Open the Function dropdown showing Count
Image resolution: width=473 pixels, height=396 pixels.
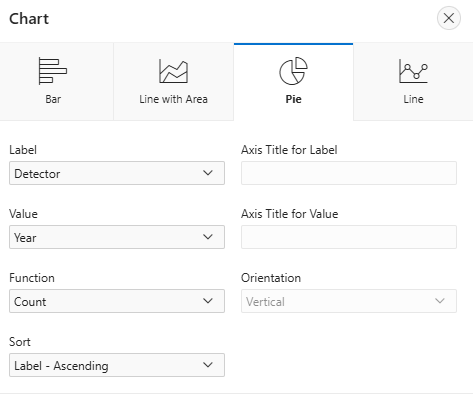pos(117,301)
